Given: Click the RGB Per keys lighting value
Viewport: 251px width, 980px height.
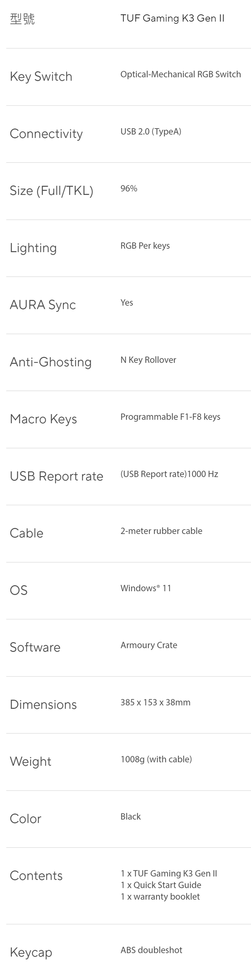Looking at the screenshot, I should pos(145,246).
